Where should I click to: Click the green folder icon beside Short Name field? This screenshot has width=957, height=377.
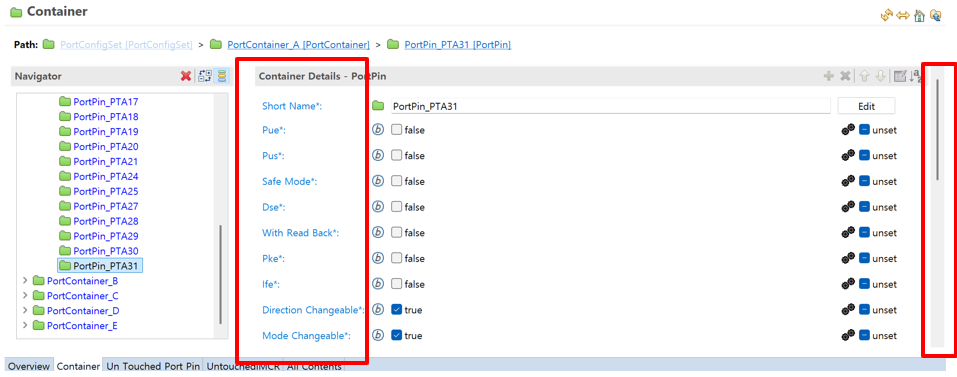tap(378, 106)
